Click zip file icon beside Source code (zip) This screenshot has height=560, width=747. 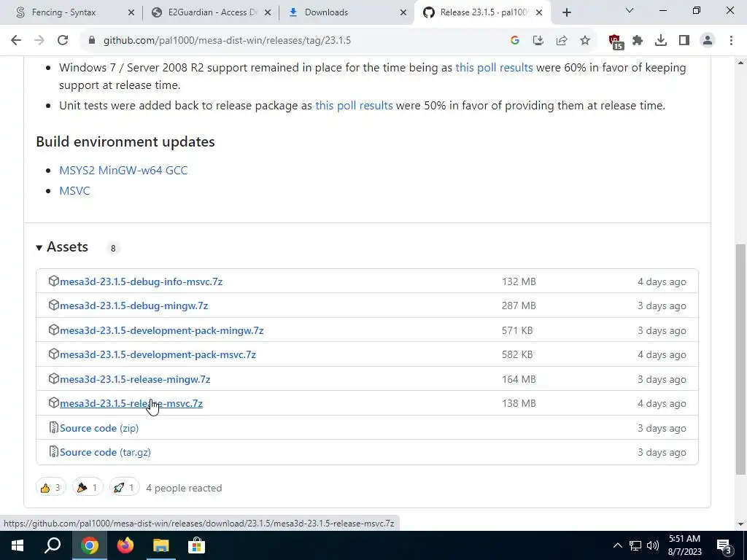point(54,427)
